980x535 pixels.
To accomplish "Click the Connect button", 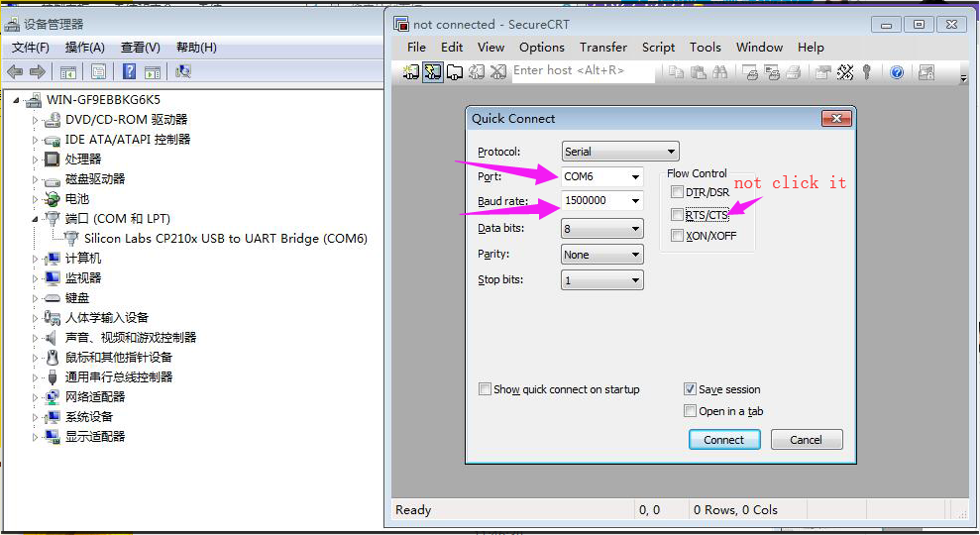I will pos(724,439).
